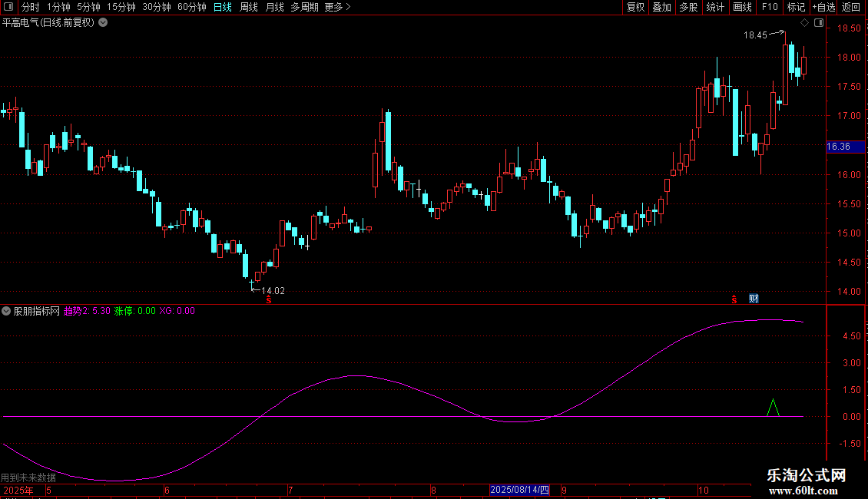This screenshot has height=499, width=868.
Task: Click the 复权 adjustment button
Action: coord(635,8)
